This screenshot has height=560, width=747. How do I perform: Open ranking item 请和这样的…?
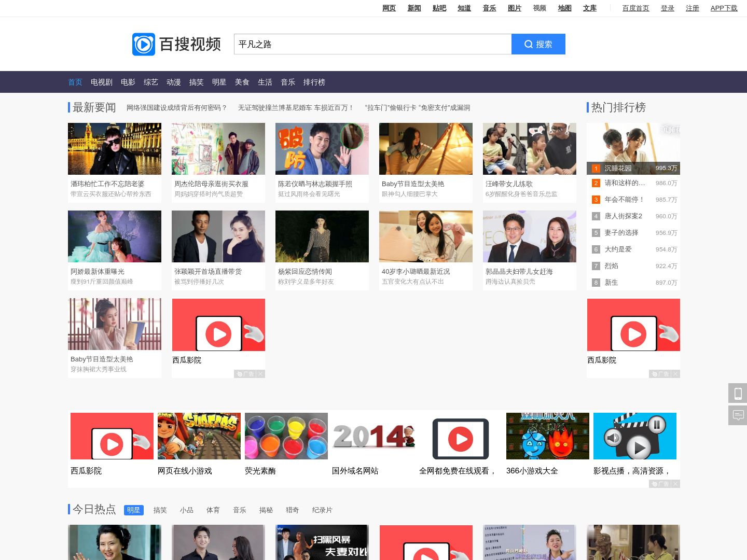pos(625,183)
